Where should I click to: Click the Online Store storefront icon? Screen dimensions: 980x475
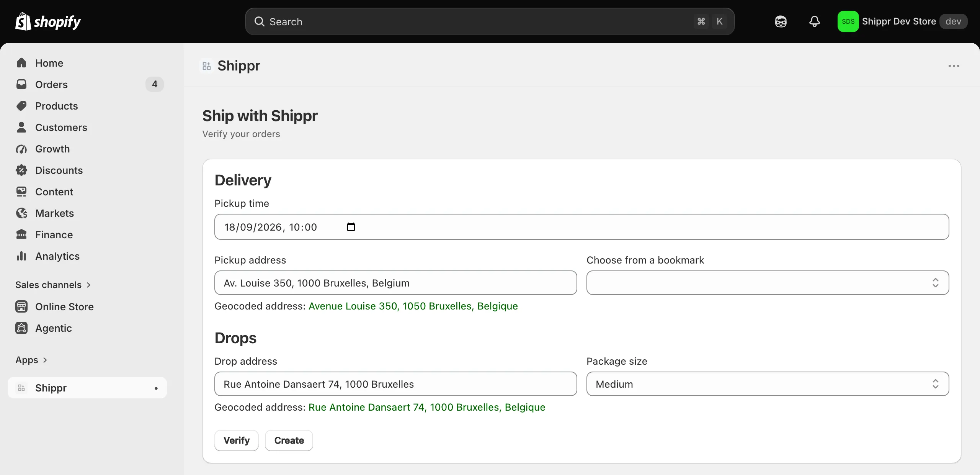(21, 306)
